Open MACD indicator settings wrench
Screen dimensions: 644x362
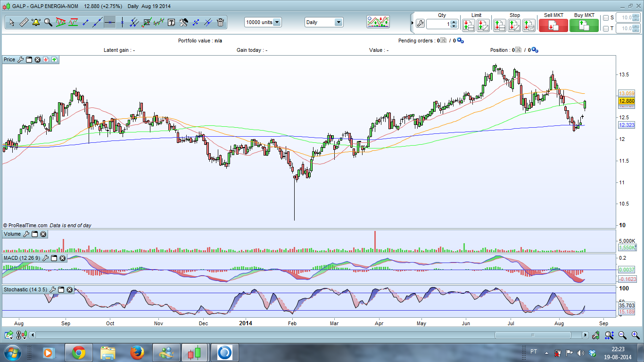[x=46, y=258]
